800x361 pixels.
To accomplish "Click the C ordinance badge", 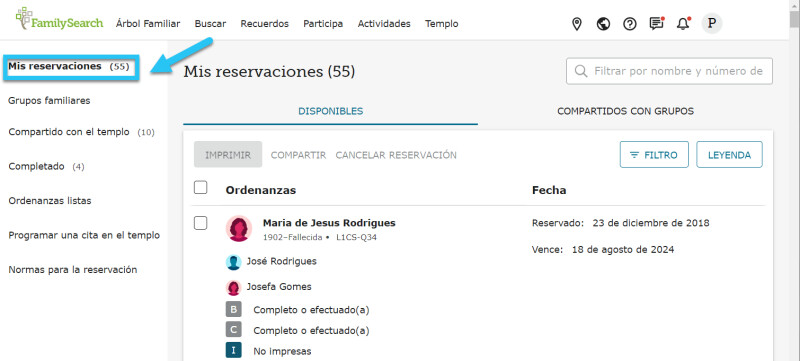I will click(234, 330).
